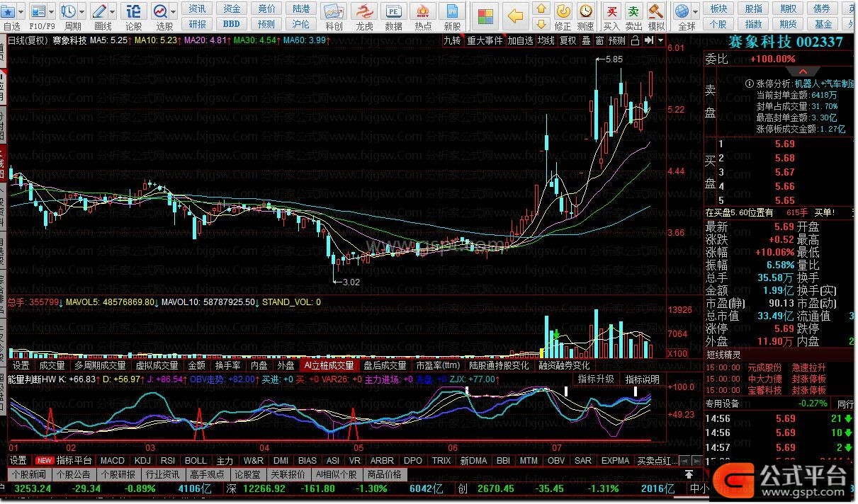Click the 指标升级 button
Screen dimensions: 858x504
596,379
